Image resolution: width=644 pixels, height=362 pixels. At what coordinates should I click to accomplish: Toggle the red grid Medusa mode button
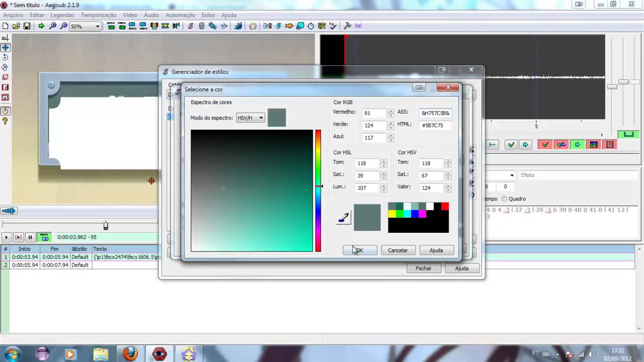coord(610,144)
